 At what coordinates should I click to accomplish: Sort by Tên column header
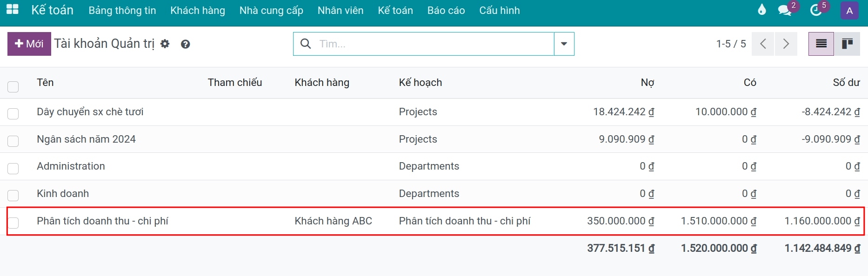pos(45,83)
